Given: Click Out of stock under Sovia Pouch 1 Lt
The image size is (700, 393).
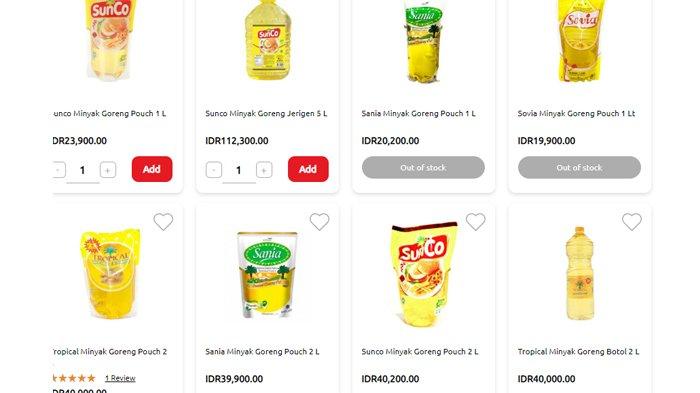Looking at the screenshot, I should [x=579, y=167].
